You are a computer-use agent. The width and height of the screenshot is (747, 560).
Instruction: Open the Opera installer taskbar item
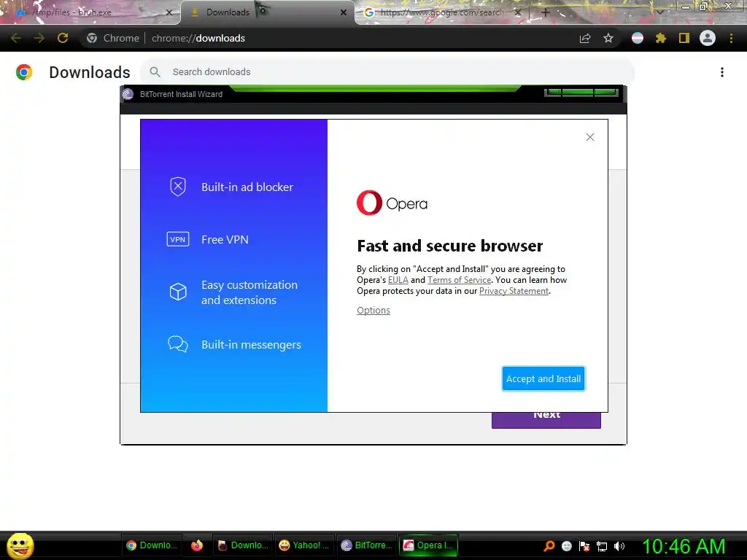(x=428, y=545)
